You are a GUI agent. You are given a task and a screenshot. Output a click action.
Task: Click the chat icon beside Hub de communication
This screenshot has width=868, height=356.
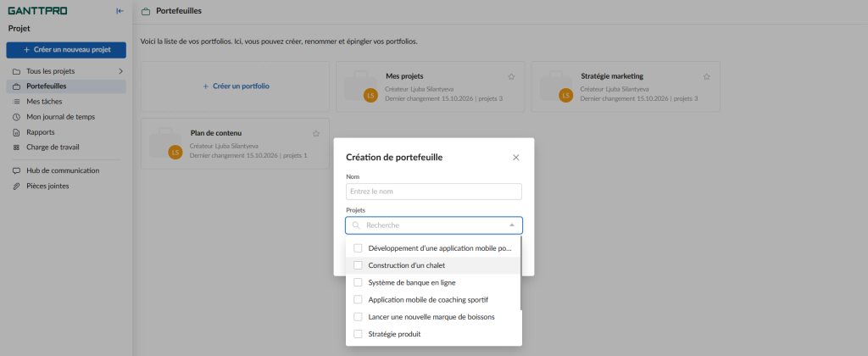click(16, 170)
